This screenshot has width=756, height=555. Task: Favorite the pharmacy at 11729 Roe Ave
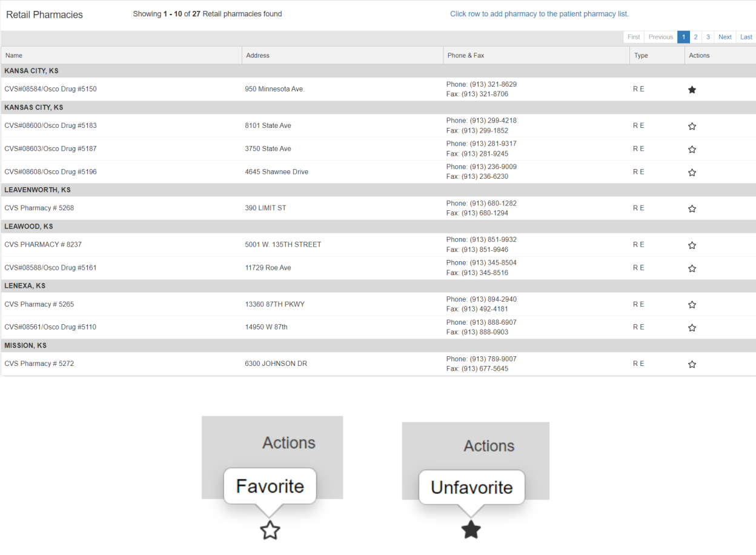click(692, 268)
